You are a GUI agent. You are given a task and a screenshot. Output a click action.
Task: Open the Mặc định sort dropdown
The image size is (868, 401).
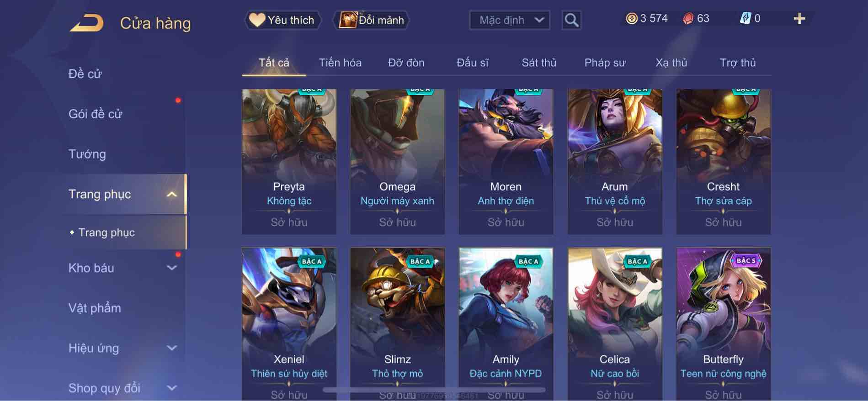[x=510, y=20]
